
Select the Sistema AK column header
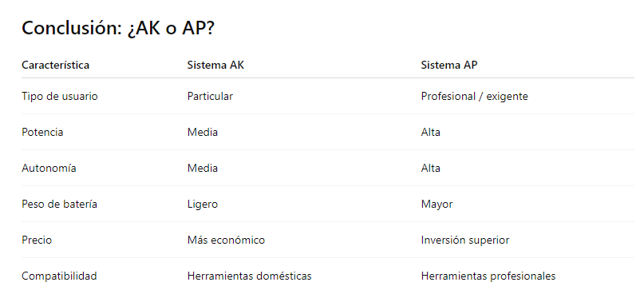[x=215, y=65]
